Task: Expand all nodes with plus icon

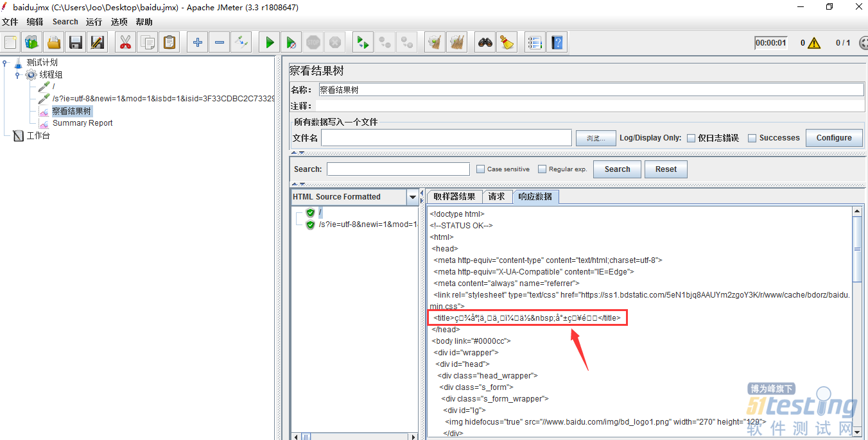Action: [198, 43]
